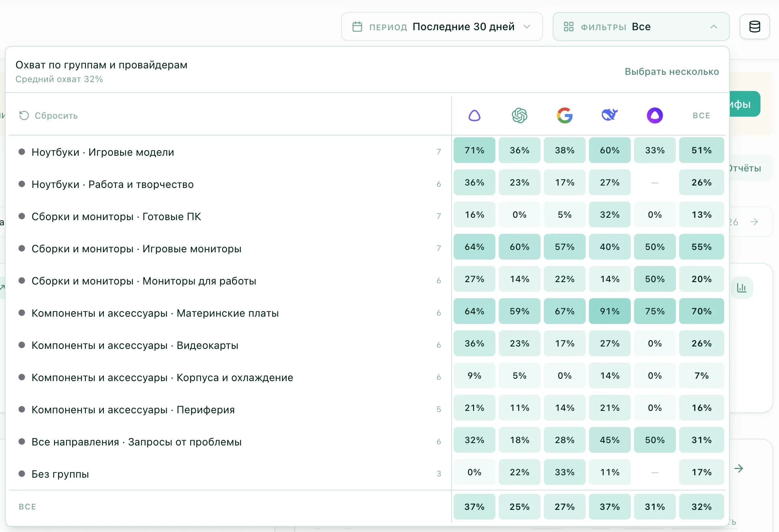Screen dimensions: 779x532
Task: Click the calendar icon in period selector
Action: click(x=357, y=27)
